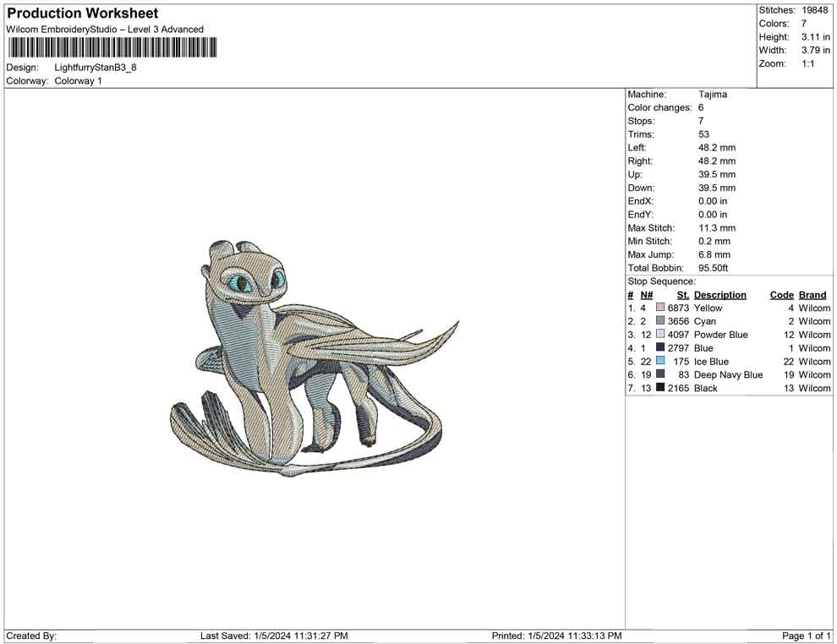Click the barcode under the worksheet title
The height and width of the screenshot is (644, 837).
click(x=112, y=47)
